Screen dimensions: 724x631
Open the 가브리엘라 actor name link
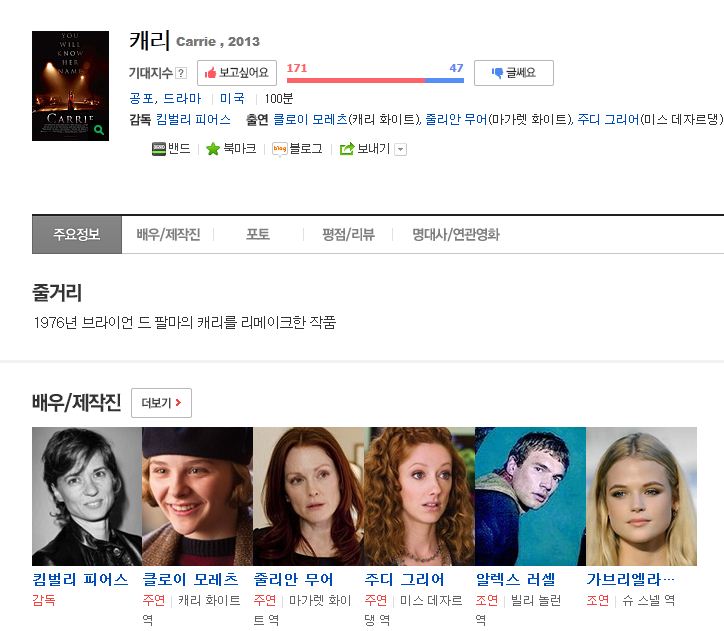630,579
